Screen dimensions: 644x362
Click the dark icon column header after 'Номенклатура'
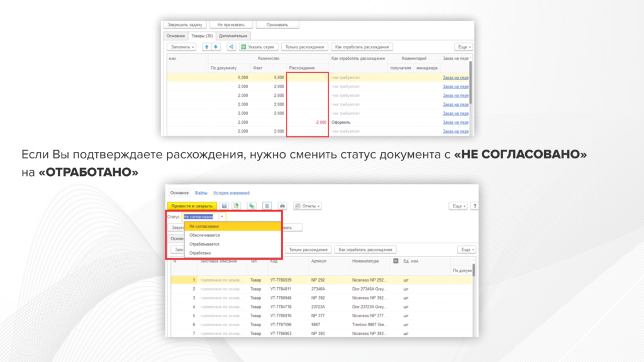click(396, 261)
